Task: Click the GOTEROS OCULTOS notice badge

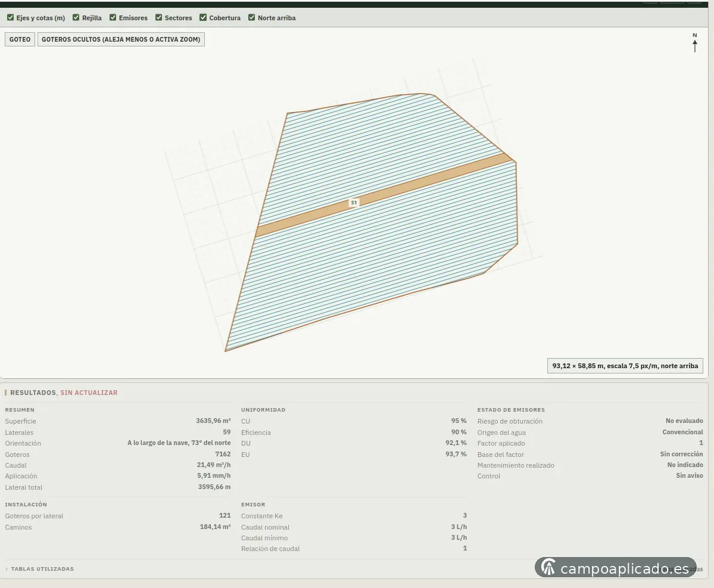Action: pyautogui.click(x=121, y=39)
